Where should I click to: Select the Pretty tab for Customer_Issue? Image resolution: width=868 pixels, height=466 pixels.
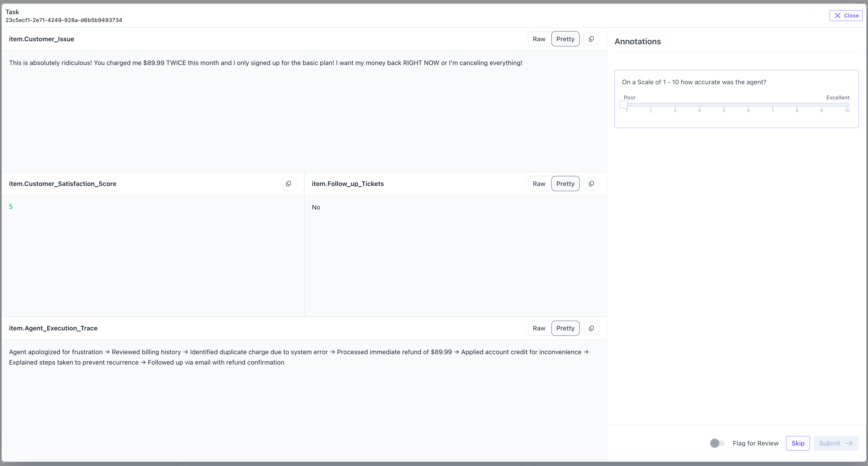pos(565,39)
